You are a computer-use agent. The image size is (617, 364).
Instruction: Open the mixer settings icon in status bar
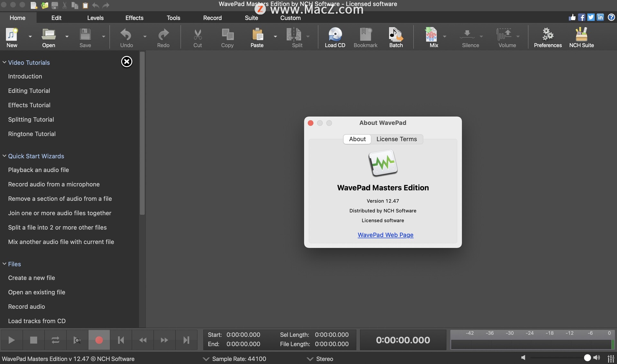611,358
